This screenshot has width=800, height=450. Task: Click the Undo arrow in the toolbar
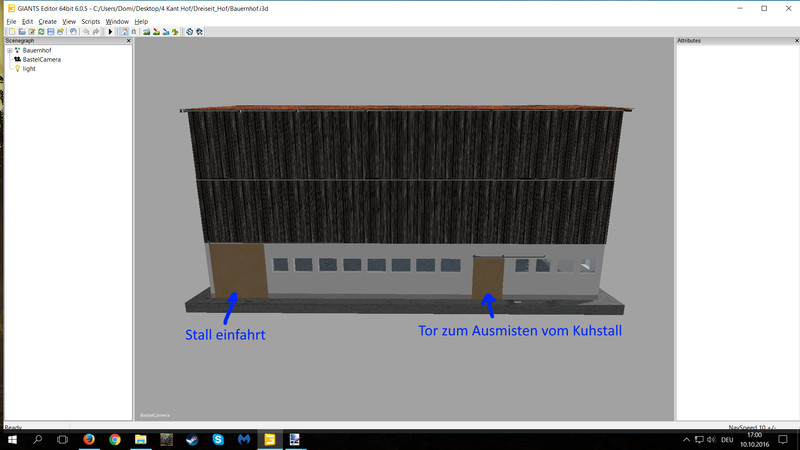(x=87, y=32)
